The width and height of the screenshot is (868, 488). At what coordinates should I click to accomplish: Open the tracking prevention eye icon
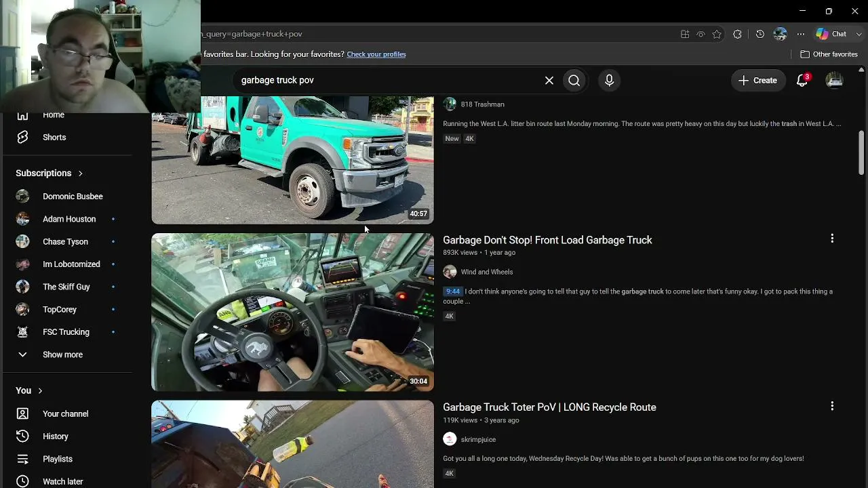[x=701, y=34]
